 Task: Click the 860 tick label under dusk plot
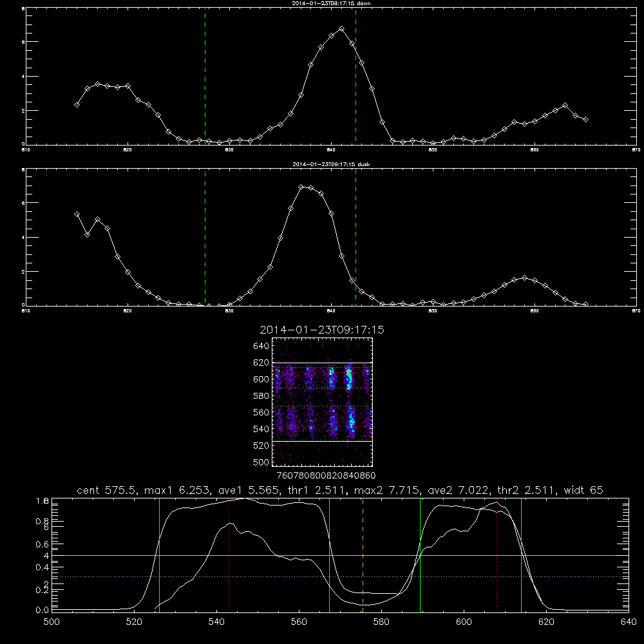(x=535, y=311)
